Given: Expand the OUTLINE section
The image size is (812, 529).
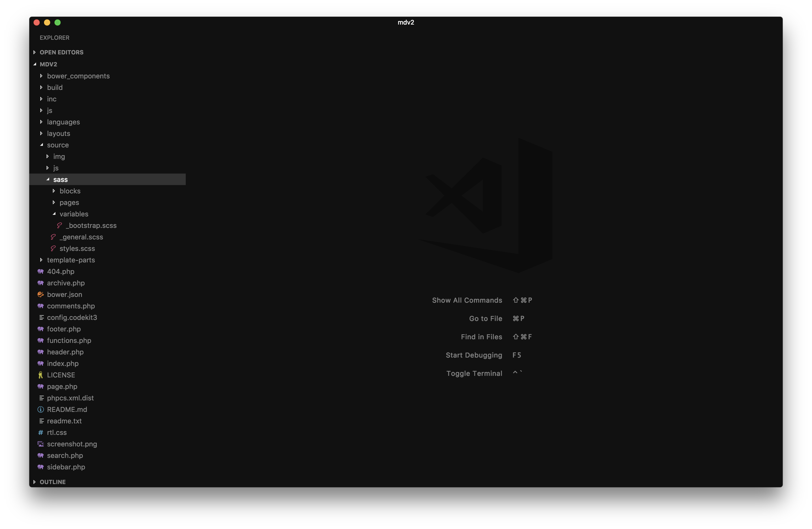Looking at the screenshot, I should click(x=35, y=482).
